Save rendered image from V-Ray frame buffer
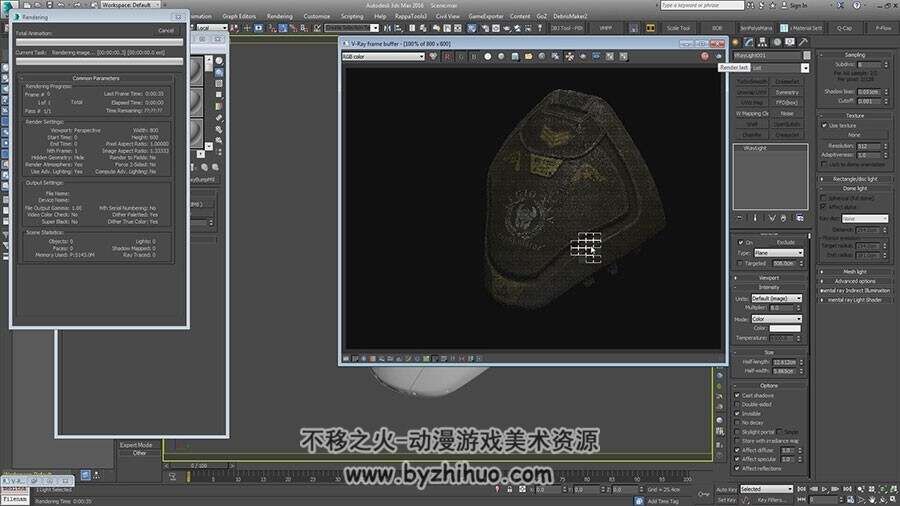 [x=515, y=56]
